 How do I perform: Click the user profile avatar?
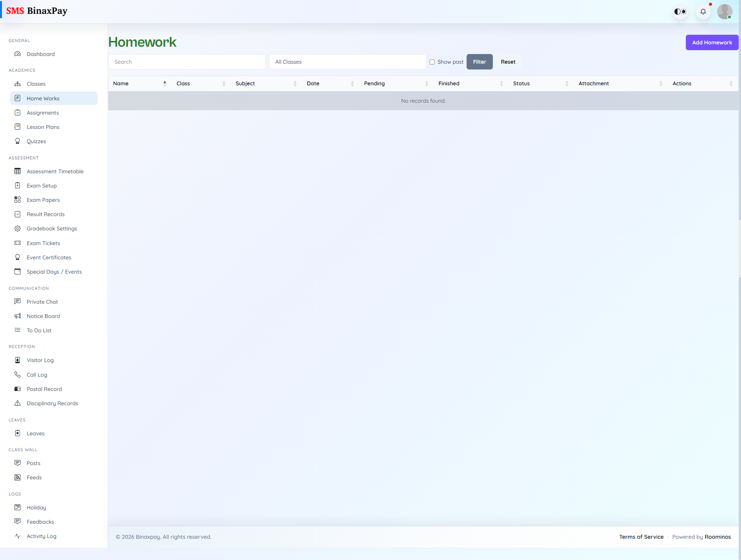point(725,11)
